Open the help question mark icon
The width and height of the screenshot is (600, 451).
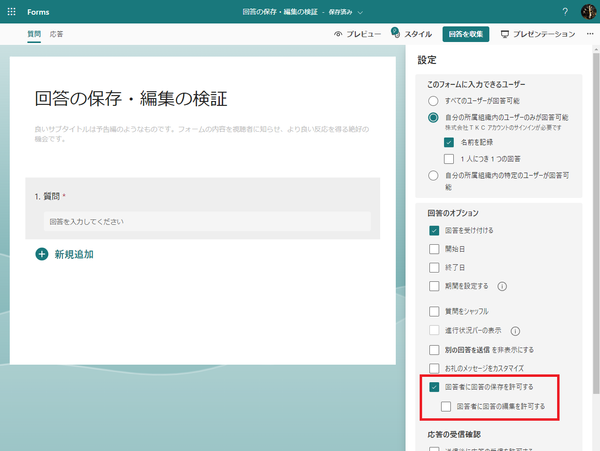pos(565,12)
